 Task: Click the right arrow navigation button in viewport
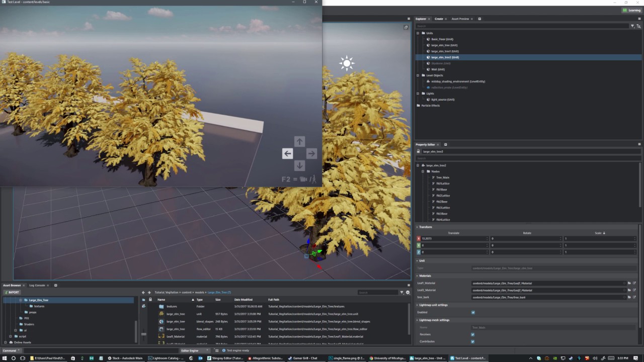point(311,153)
